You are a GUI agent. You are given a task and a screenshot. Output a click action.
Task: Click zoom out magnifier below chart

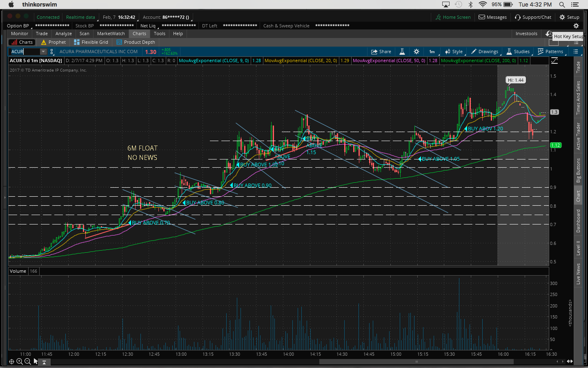tap(27, 361)
